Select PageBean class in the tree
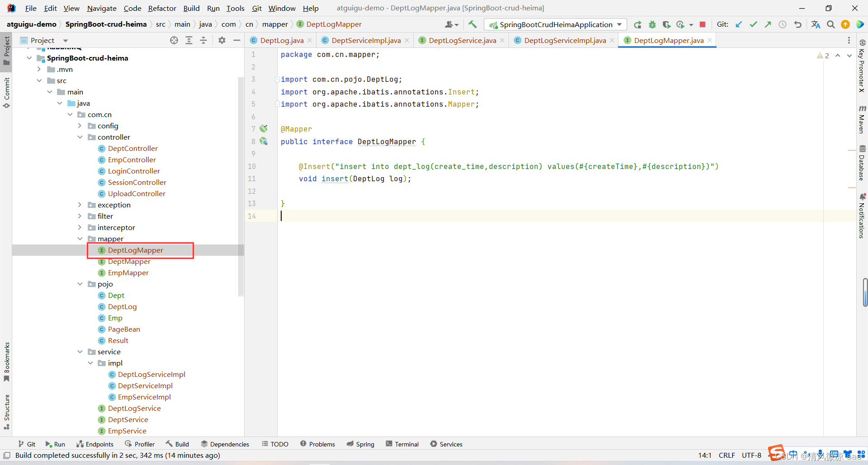Image resolution: width=868 pixels, height=465 pixels. coord(124,329)
